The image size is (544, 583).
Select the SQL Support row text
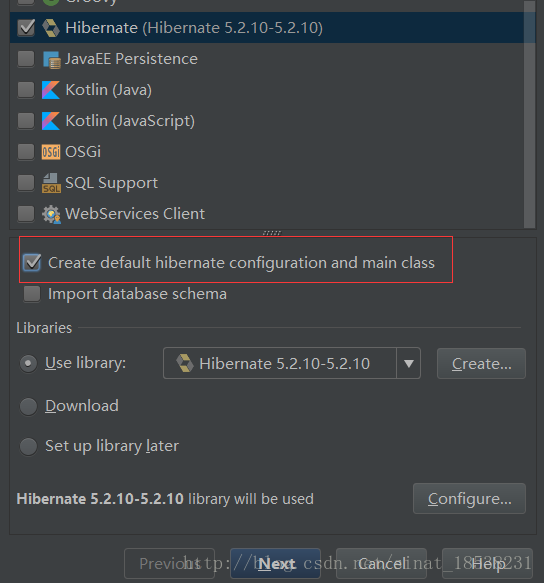tap(112, 183)
